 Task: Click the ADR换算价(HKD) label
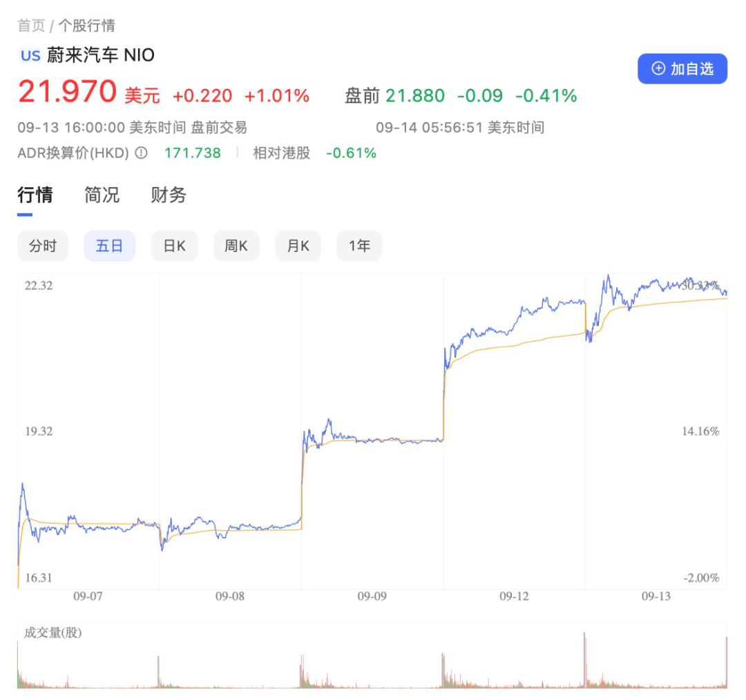pos(73,153)
